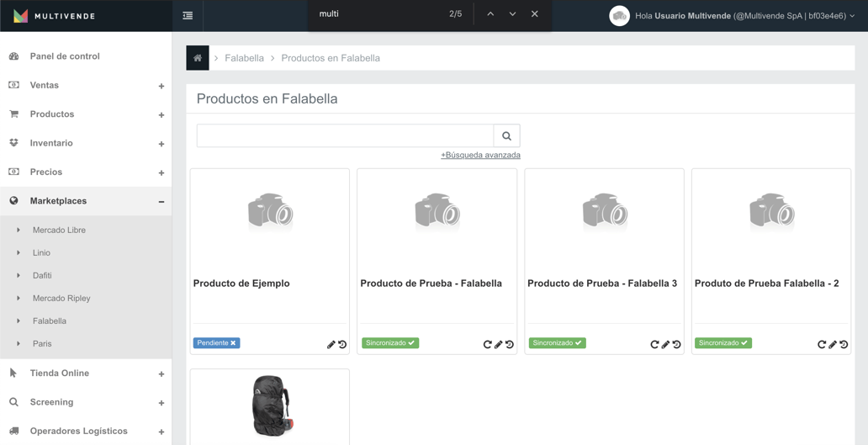Click the Operadores Logísticos truck icon
The width and height of the screenshot is (868, 445).
pyautogui.click(x=13, y=431)
